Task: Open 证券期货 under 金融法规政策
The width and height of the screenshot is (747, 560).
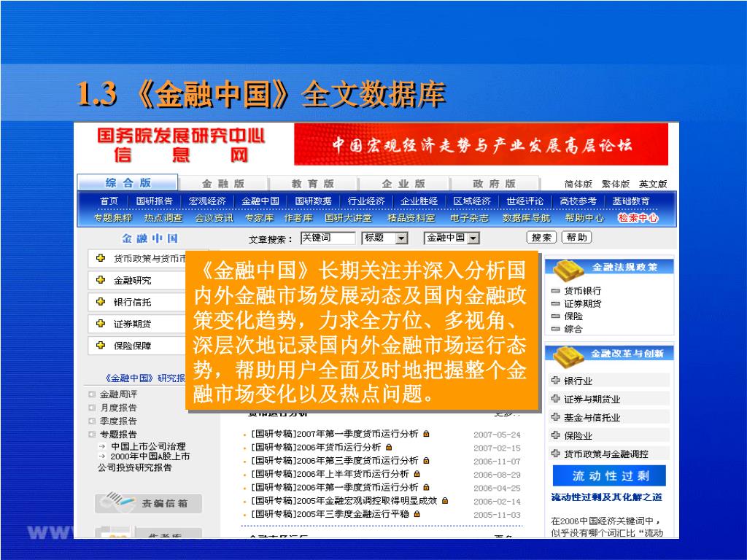Action: coord(582,303)
